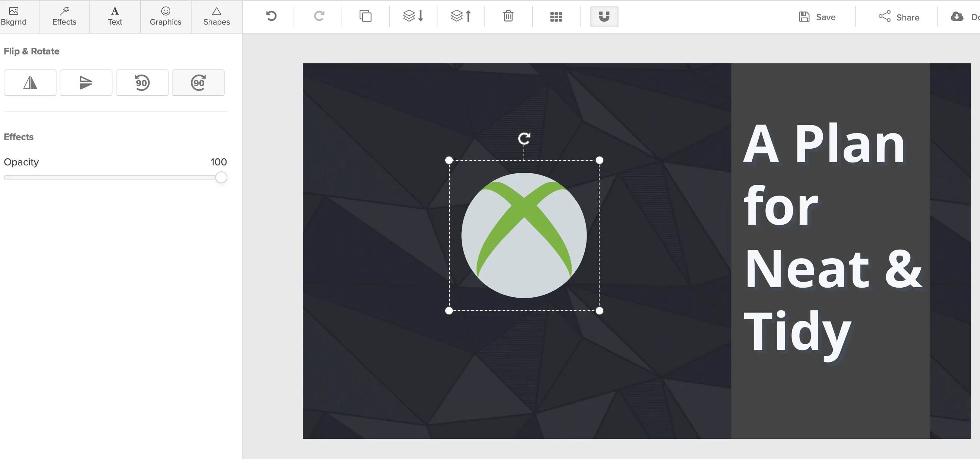Send selected layer backward
980x459 pixels.
click(x=413, y=16)
